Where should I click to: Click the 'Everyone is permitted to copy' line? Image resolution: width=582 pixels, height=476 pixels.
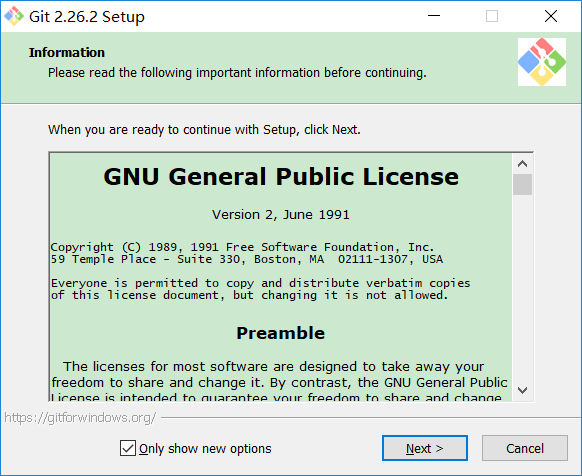[261, 283]
